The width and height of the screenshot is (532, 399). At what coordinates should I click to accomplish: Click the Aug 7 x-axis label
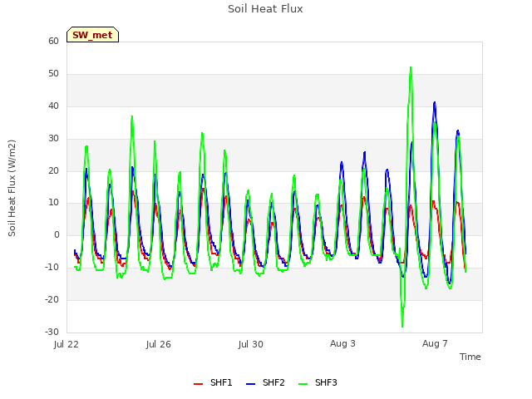point(435,343)
